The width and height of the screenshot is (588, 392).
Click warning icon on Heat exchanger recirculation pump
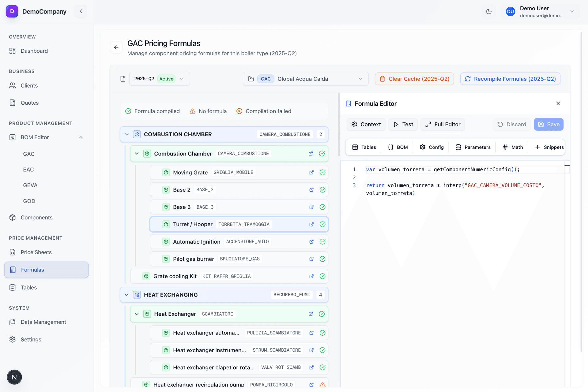322,385
